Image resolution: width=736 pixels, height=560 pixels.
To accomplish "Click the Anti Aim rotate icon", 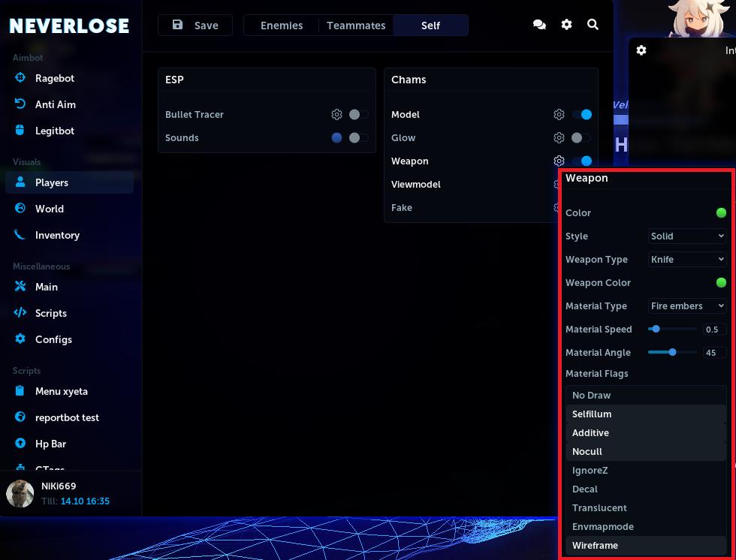I will point(20,104).
